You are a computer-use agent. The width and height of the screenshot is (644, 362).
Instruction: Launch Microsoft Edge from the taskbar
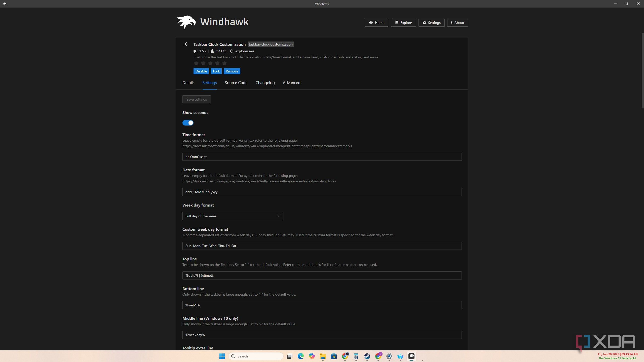click(x=300, y=356)
